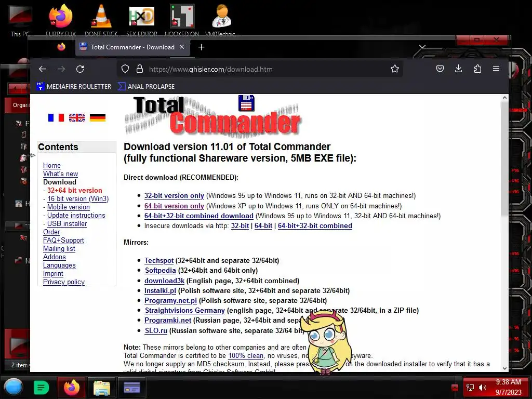Open the SLO.ru mirror link
This screenshot has width=532, height=399.
156,331
